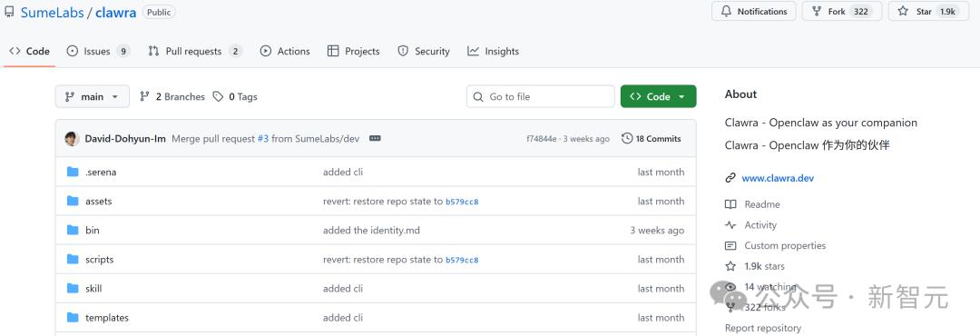Open the .serena folder
Viewport: 980px width, 336px height.
(101, 172)
